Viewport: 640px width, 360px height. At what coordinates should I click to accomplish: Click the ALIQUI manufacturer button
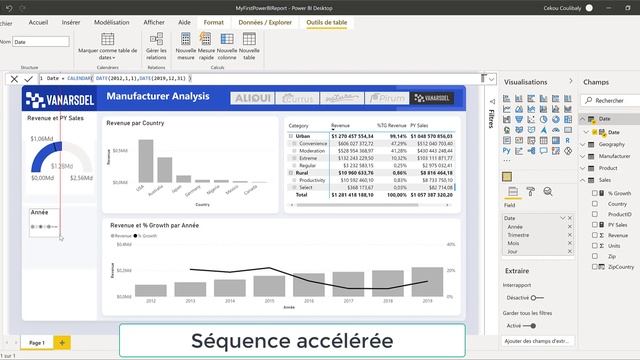pyautogui.click(x=252, y=98)
